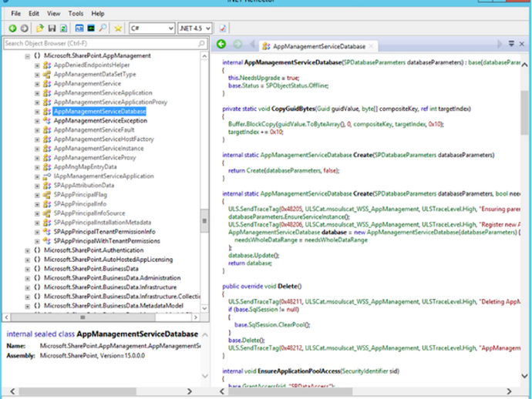The width and height of the screenshot is (532, 399).
Task: Open an assembly with the folder icon
Action: [40, 28]
